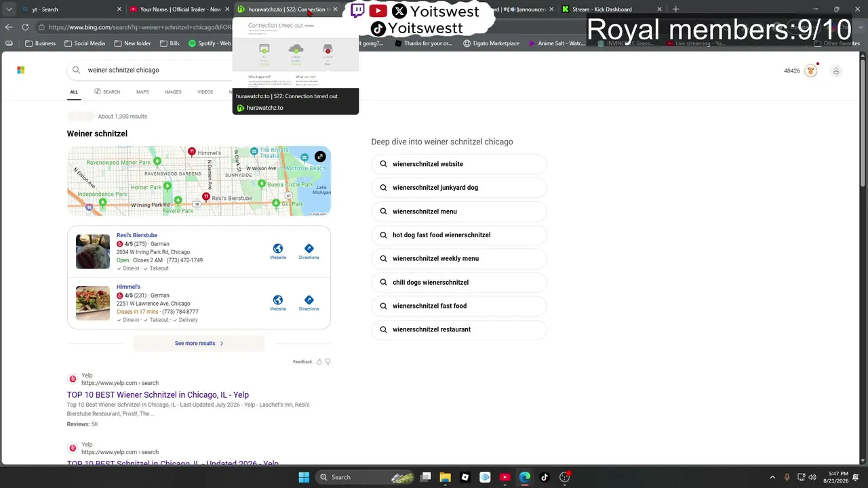Open TOP 10 BEST Wiener Schnitzel Yelp result
This screenshot has height=488, width=868.
[158, 394]
